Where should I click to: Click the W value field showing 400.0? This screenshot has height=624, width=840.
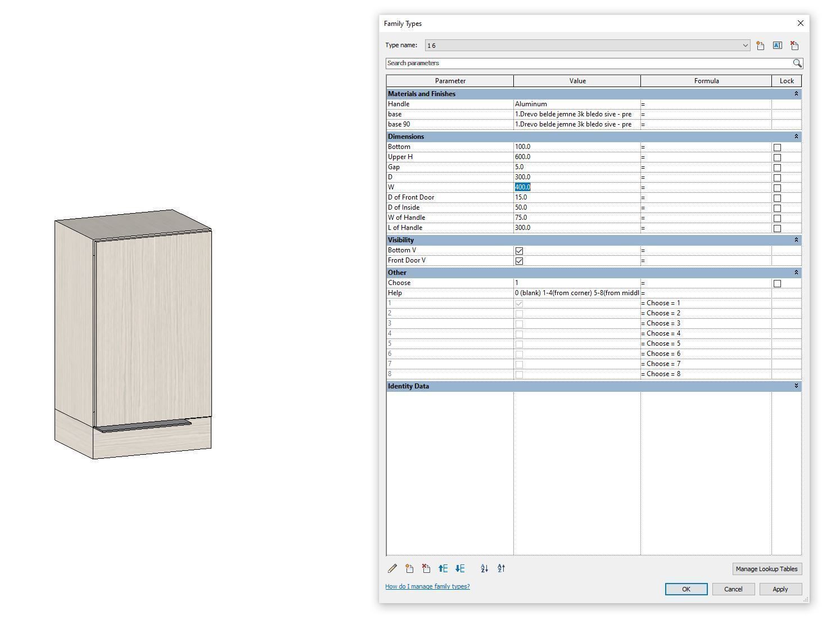[577, 187]
